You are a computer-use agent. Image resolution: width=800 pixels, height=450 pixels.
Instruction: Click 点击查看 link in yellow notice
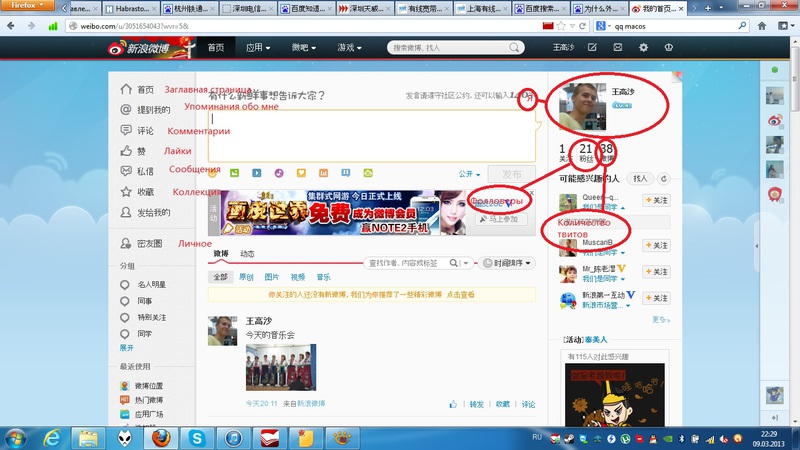461,294
